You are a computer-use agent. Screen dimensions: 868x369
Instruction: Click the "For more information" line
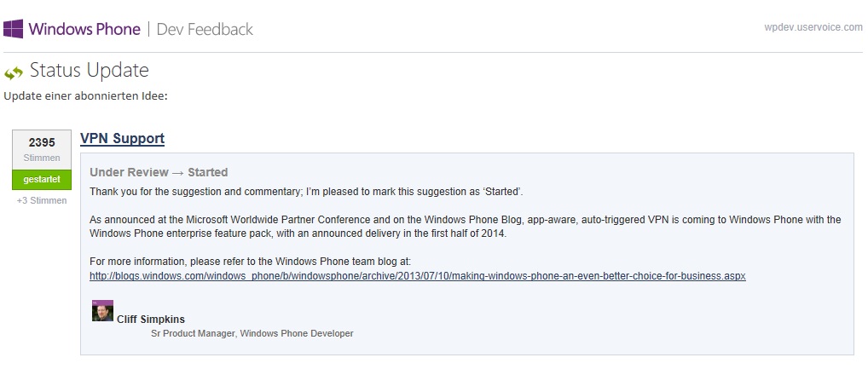[x=256, y=262]
